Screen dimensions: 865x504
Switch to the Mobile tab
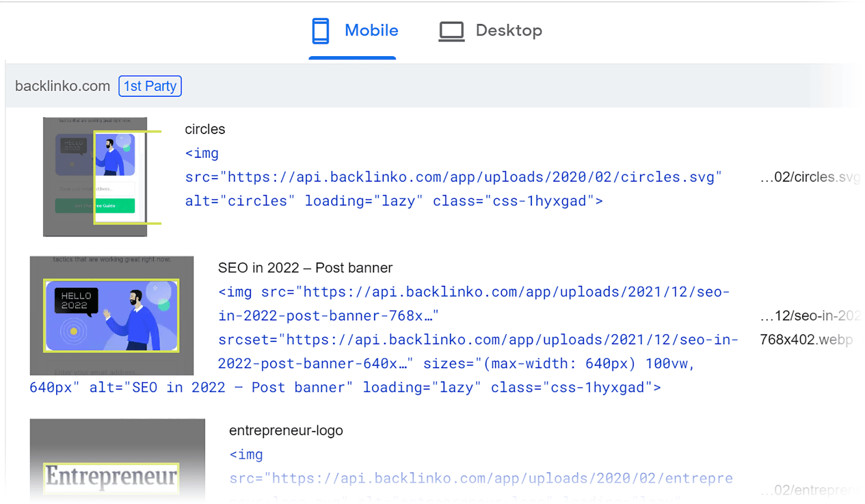[x=371, y=31]
